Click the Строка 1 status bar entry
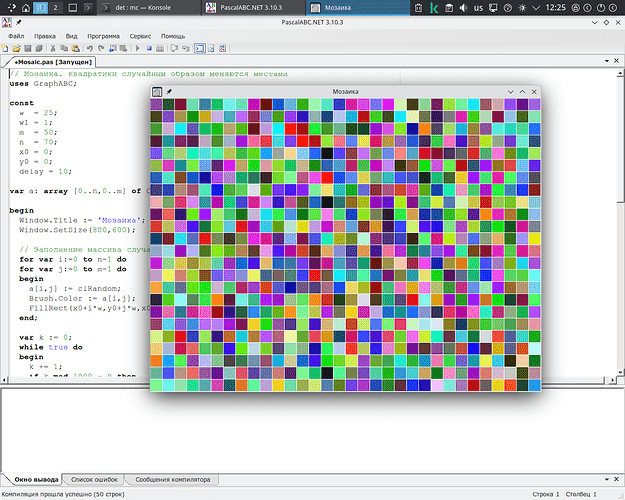 coord(546,494)
